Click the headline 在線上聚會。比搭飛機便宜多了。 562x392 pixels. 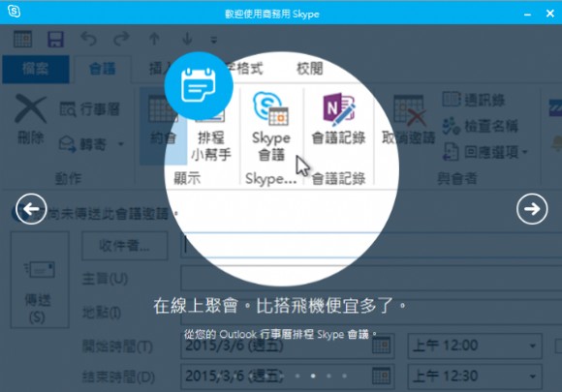(x=280, y=306)
